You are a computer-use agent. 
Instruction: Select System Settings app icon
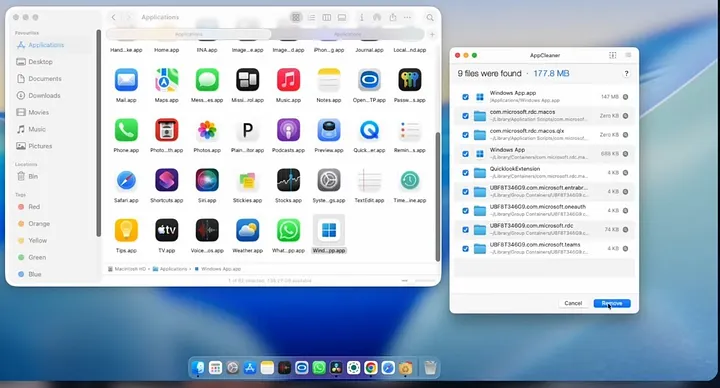coord(329,180)
